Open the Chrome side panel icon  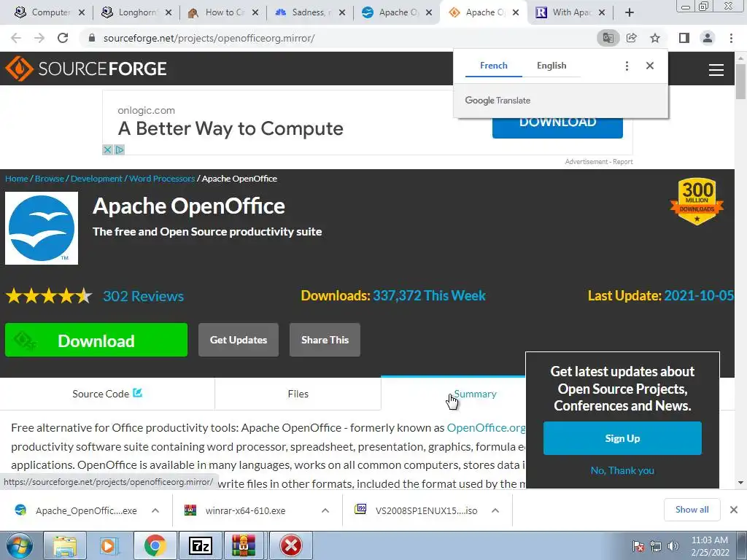click(x=684, y=38)
